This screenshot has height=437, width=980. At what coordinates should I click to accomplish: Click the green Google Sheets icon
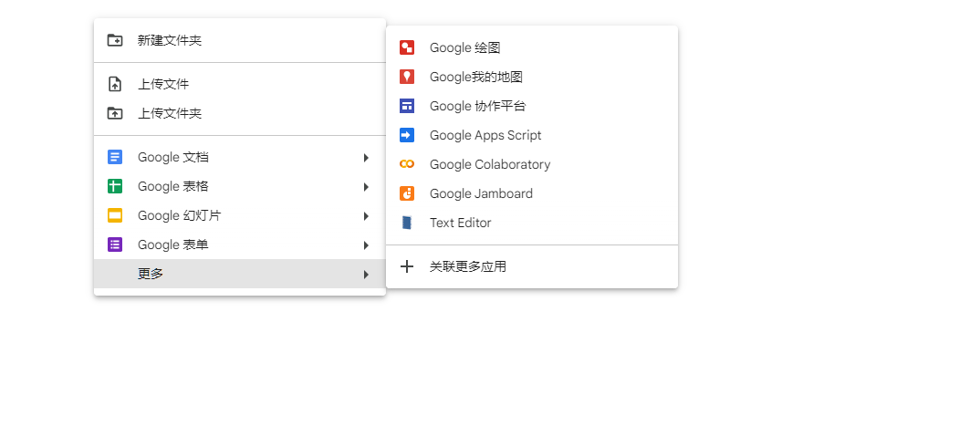click(115, 186)
